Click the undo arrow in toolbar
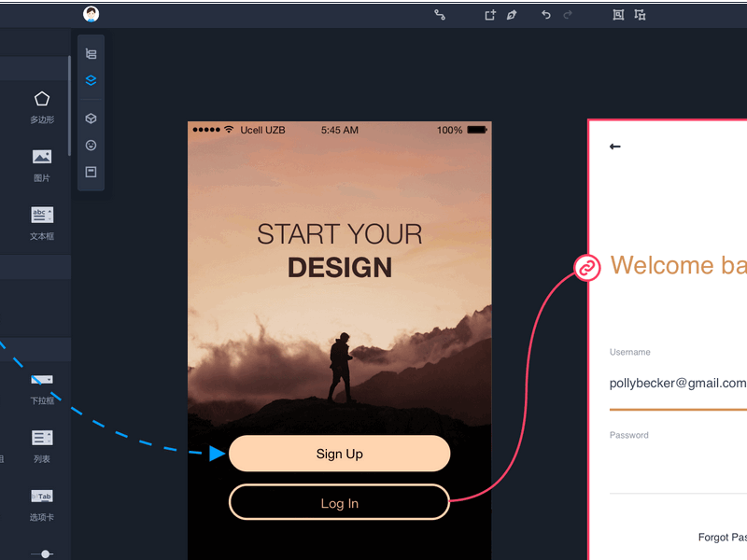Viewport: 747px width, 560px height. pos(546,15)
